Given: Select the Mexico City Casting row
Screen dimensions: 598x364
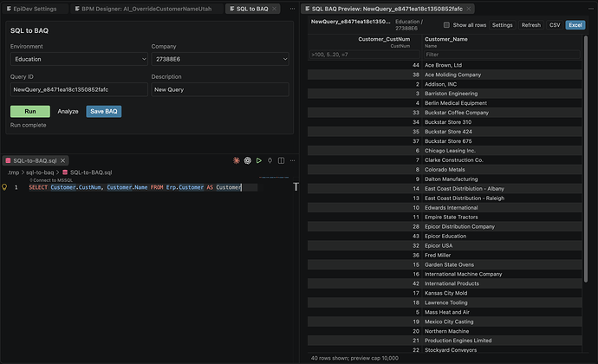Looking at the screenshot, I should 445,322.
